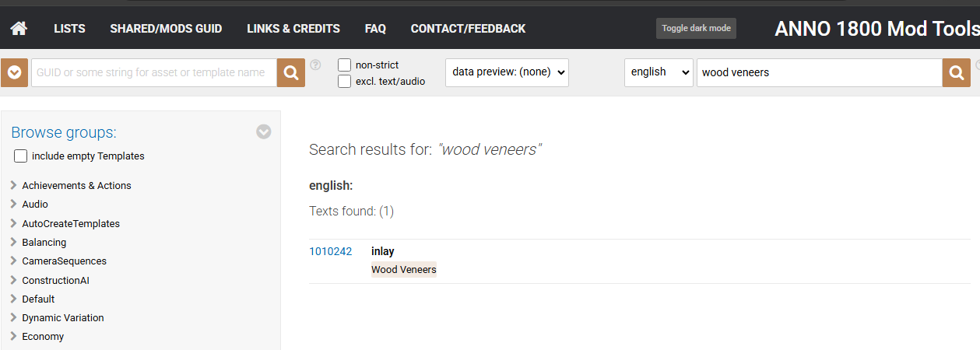This screenshot has width=980, height=350.
Task: Click the help question mark icon
Action: point(315,65)
